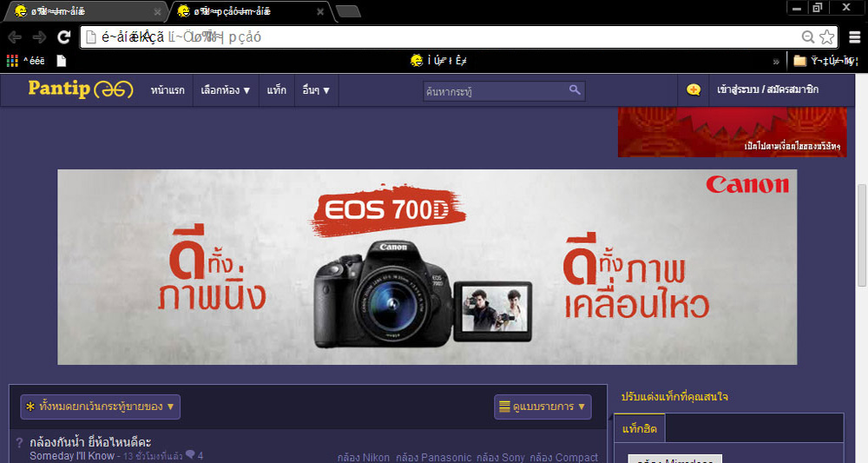Go back using the browser back arrow

tap(15, 37)
